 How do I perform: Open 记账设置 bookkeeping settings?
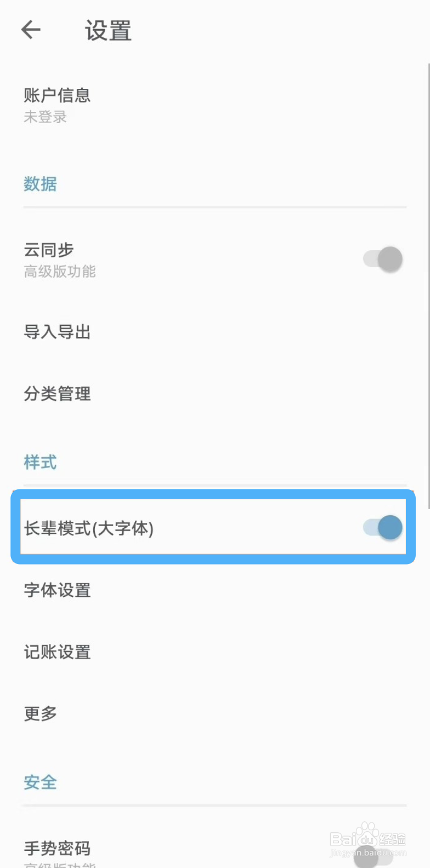(x=57, y=652)
